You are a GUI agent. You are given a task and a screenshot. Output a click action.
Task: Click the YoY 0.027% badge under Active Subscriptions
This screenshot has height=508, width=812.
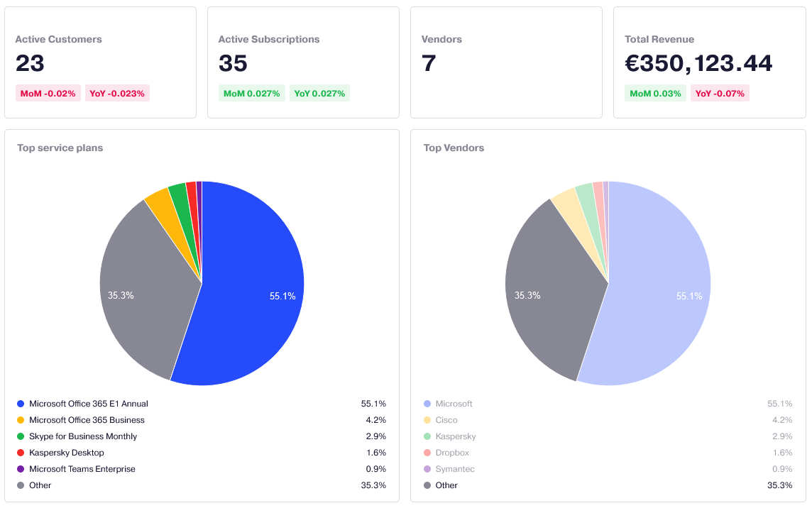point(319,93)
